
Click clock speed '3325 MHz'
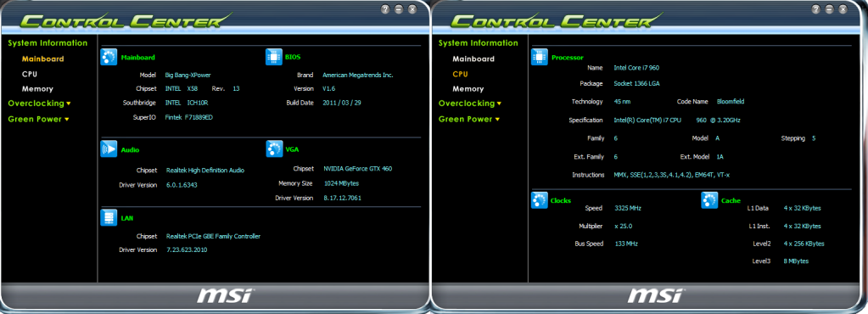(x=628, y=208)
